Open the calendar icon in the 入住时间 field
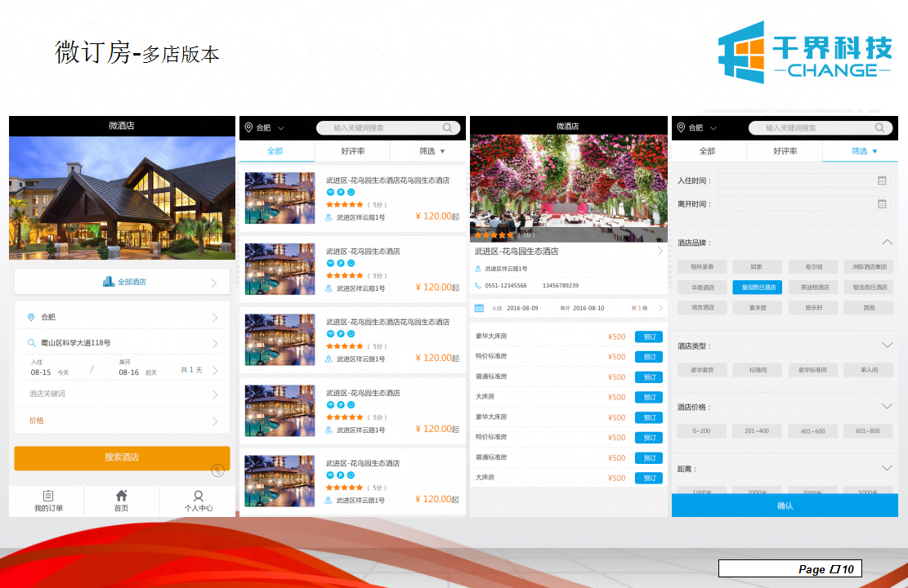This screenshot has width=908, height=588. pos(882,180)
